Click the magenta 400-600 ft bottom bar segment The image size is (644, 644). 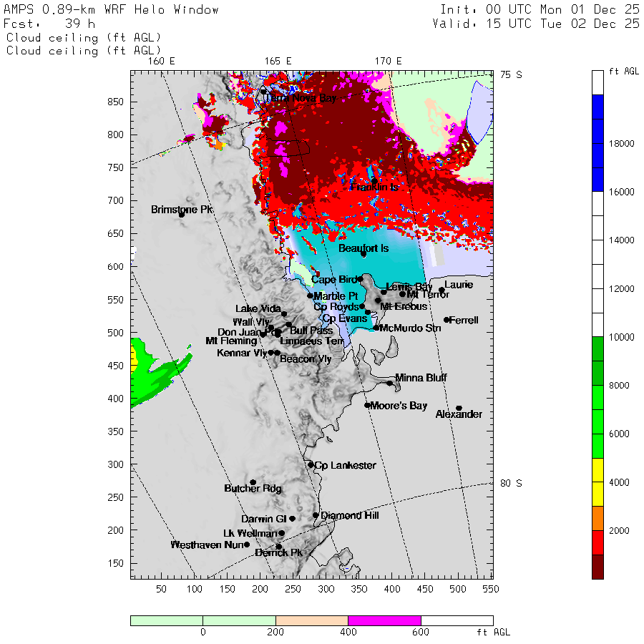point(384,620)
